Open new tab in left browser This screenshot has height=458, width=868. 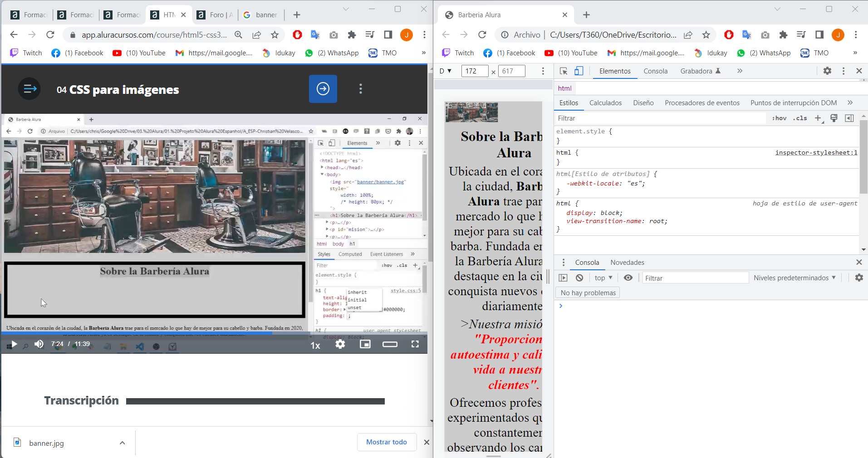(297, 15)
